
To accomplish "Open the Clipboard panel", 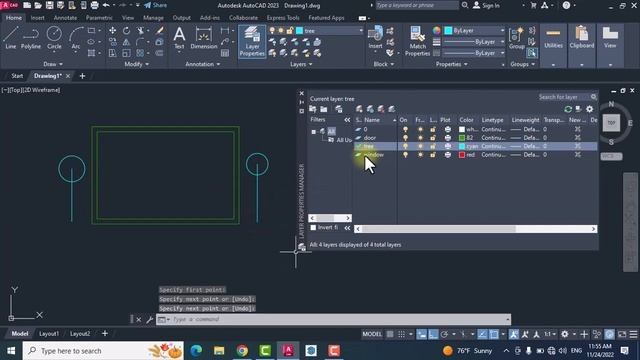I will (582, 45).
